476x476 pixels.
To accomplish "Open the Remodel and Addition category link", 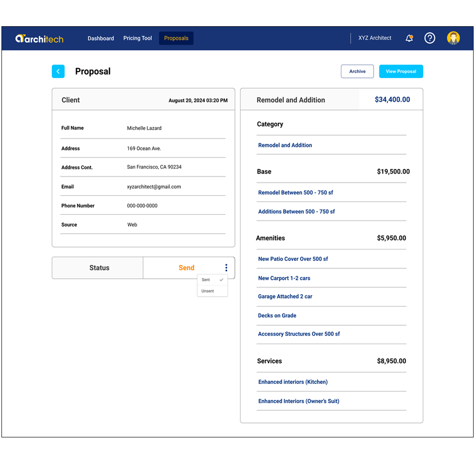I will [285, 145].
